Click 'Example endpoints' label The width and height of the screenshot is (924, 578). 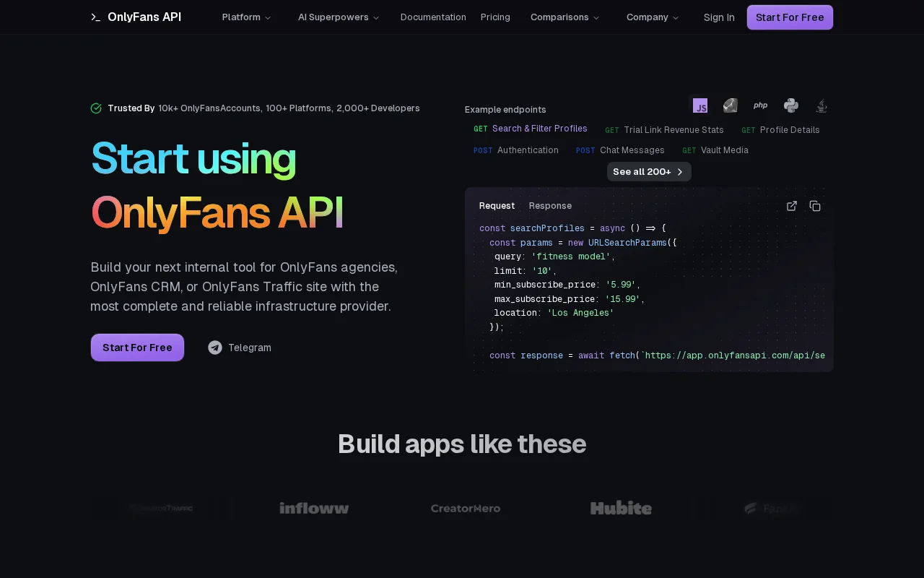pyautogui.click(x=505, y=110)
